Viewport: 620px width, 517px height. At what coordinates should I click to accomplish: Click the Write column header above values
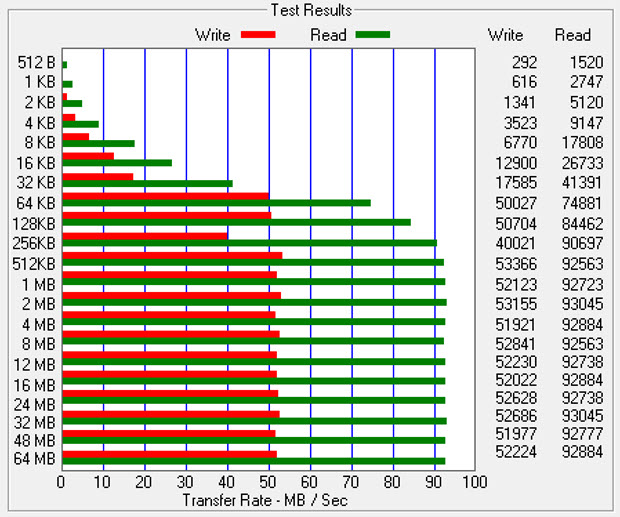point(505,35)
